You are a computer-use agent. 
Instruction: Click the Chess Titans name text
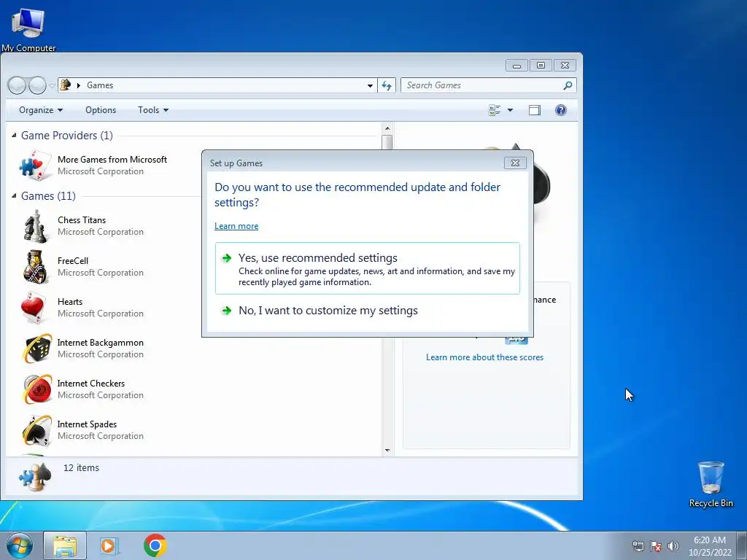coord(82,220)
